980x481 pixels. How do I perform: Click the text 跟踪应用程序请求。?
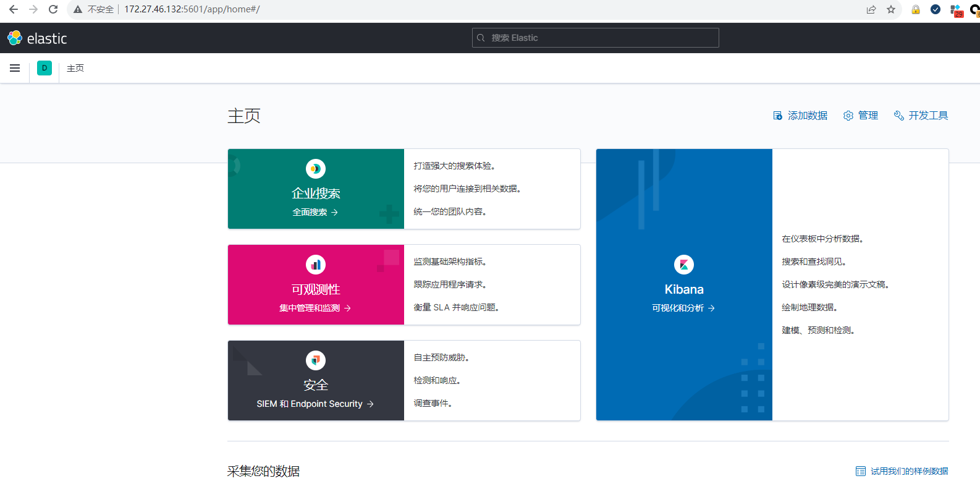coord(450,284)
